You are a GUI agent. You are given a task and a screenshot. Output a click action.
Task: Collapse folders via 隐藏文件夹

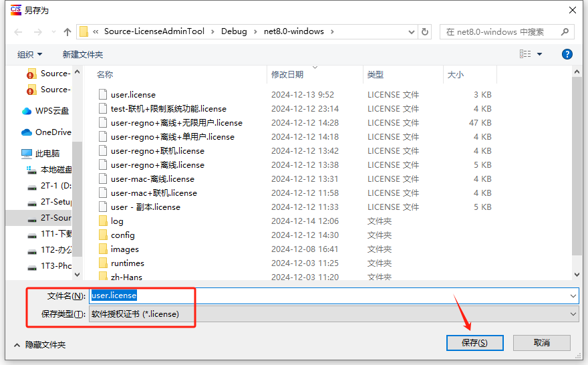click(39, 345)
